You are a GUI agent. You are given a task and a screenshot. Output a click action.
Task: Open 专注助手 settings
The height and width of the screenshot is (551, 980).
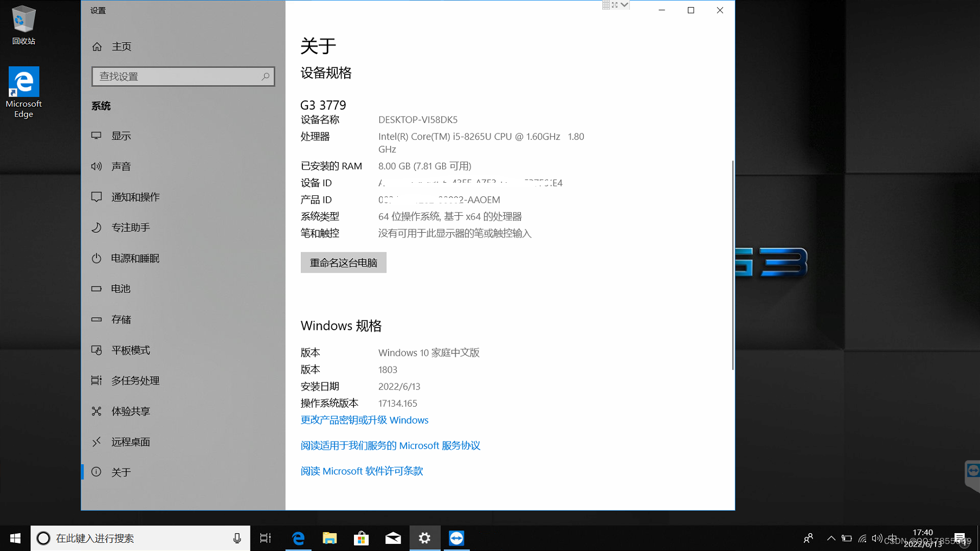(130, 227)
